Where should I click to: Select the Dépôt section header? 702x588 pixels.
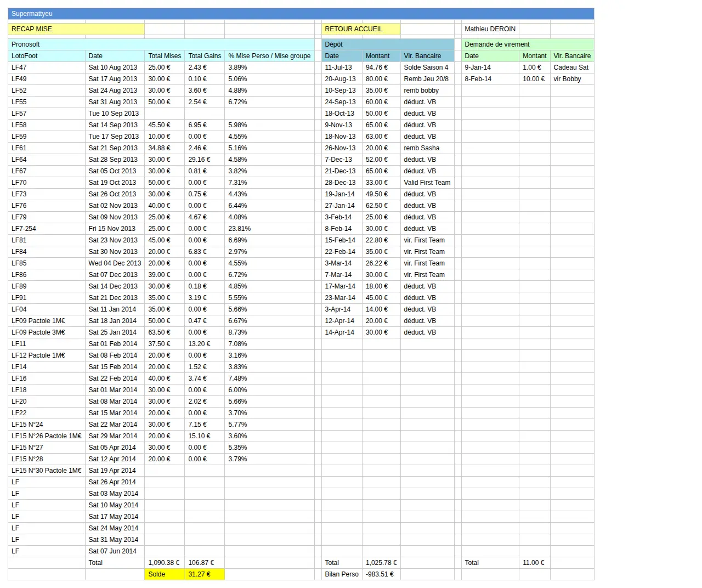[x=388, y=44]
